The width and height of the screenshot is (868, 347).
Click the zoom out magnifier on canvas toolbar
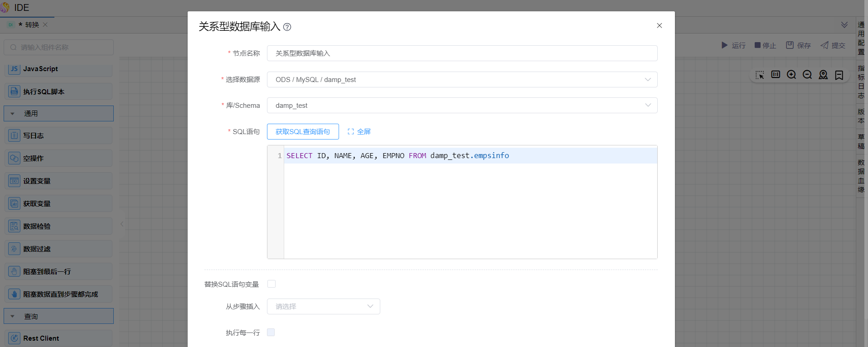coord(807,75)
